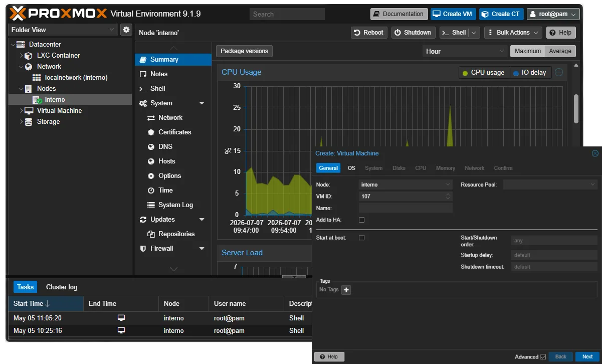Open the Shell options arrow dropdown
602x364 pixels.
(x=474, y=33)
